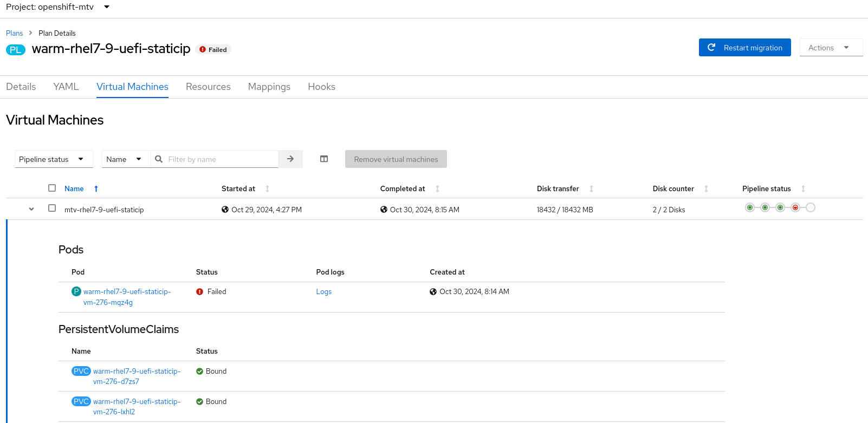Sort by Started at column icon
Viewport: 868px width, 423px height.
267,188
